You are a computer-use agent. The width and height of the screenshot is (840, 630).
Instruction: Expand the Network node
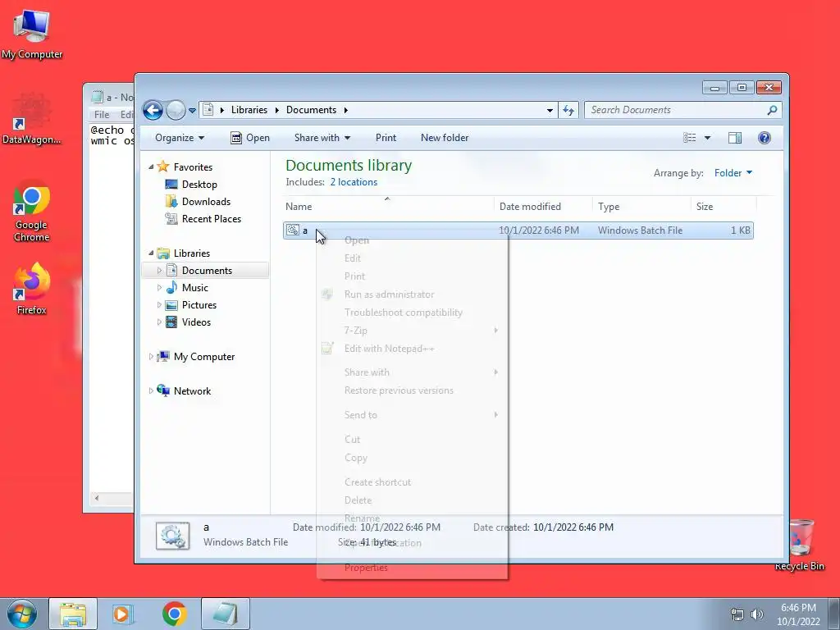point(151,391)
